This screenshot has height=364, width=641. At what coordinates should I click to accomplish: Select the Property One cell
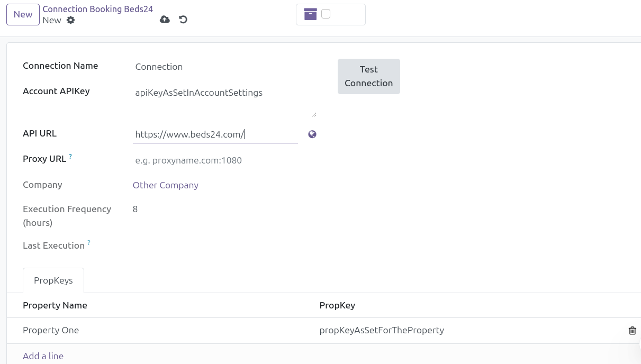pyautogui.click(x=163, y=331)
